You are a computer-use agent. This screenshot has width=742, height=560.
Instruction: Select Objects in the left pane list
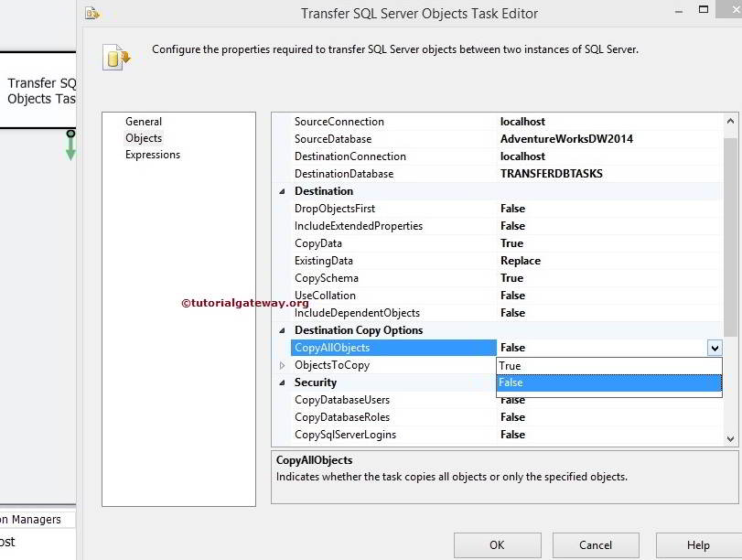tap(144, 138)
